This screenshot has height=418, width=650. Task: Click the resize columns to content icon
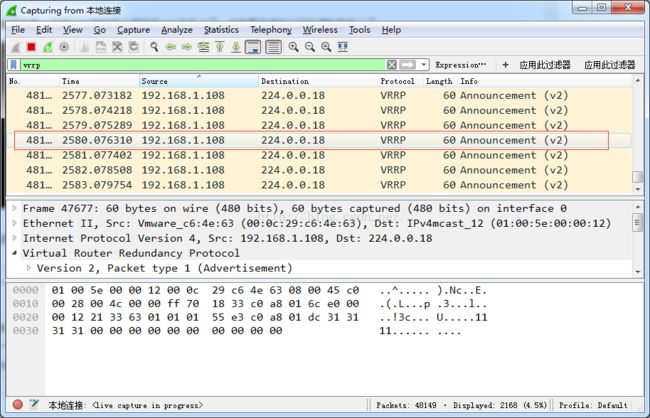342,47
